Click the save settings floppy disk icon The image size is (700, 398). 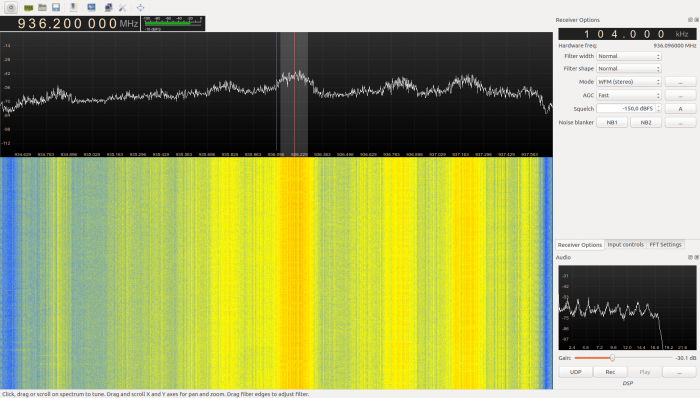(x=56, y=7)
